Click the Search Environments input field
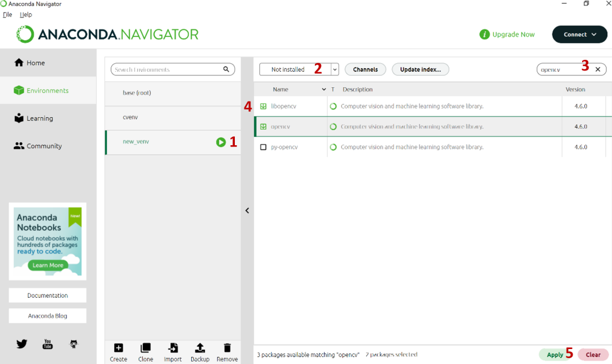Image resolution: width=612 pixels, height=364 pixels. pos(173,69)
